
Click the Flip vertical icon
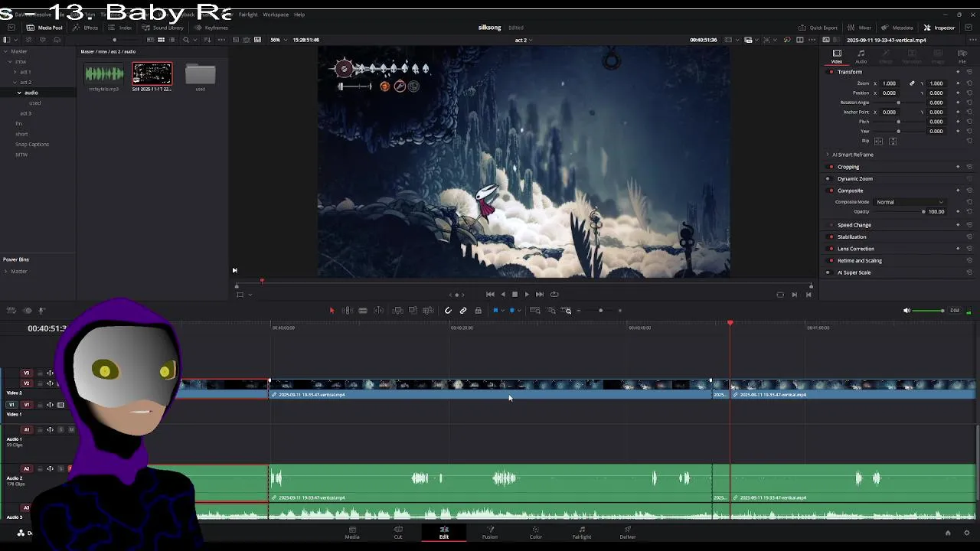(893, 142)
